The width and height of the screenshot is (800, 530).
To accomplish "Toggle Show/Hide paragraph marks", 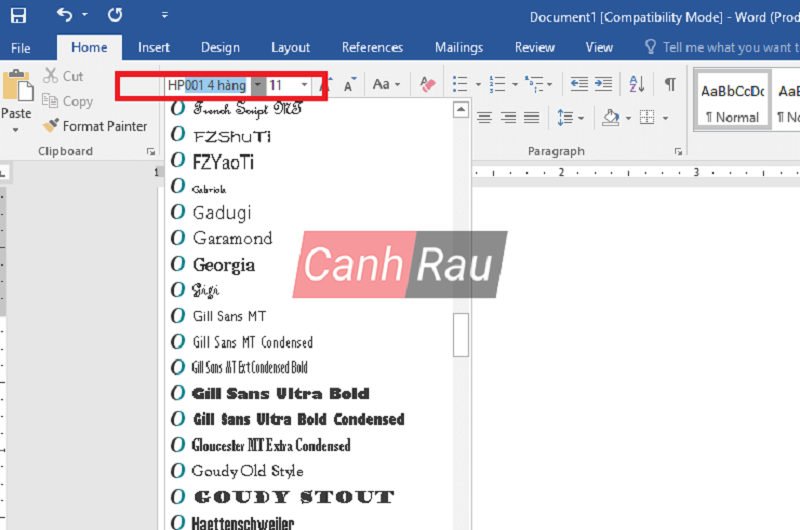I will click(670, 84).
